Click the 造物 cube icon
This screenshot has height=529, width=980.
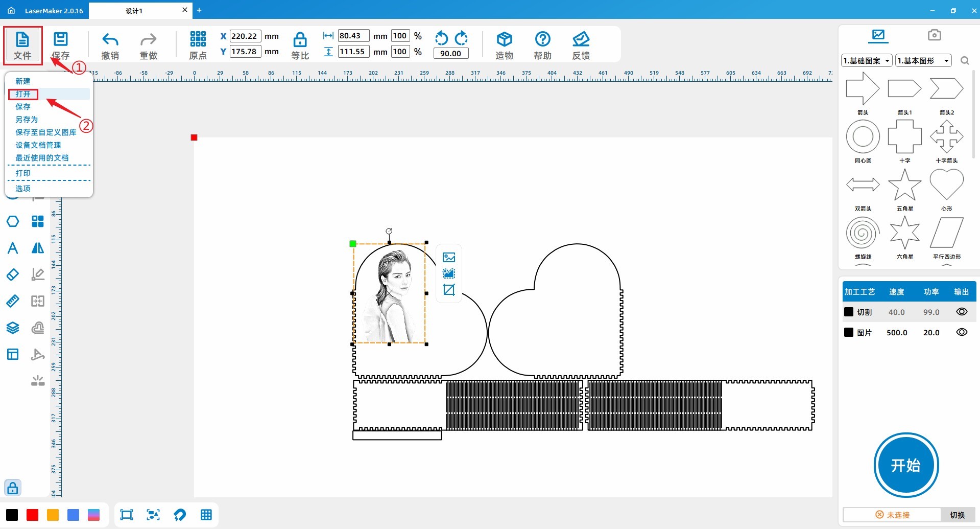(504, 39)
